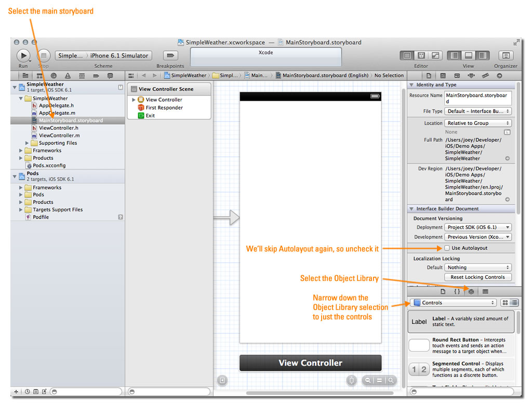532x403 pixels.
Task: Expand View Controller in the scene outline
Action: [x=134, y=100]
